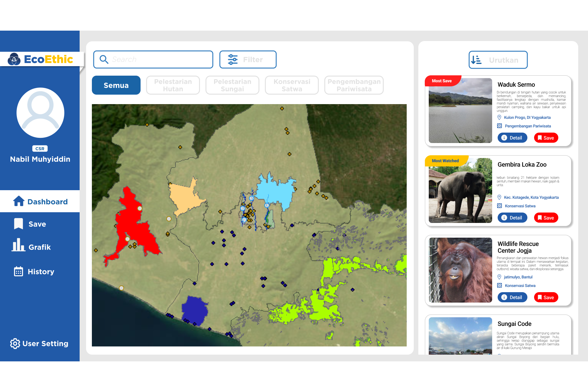Click the Urutkan sort icon
This screenshot has width=588, height=392.
pos(477,60)
